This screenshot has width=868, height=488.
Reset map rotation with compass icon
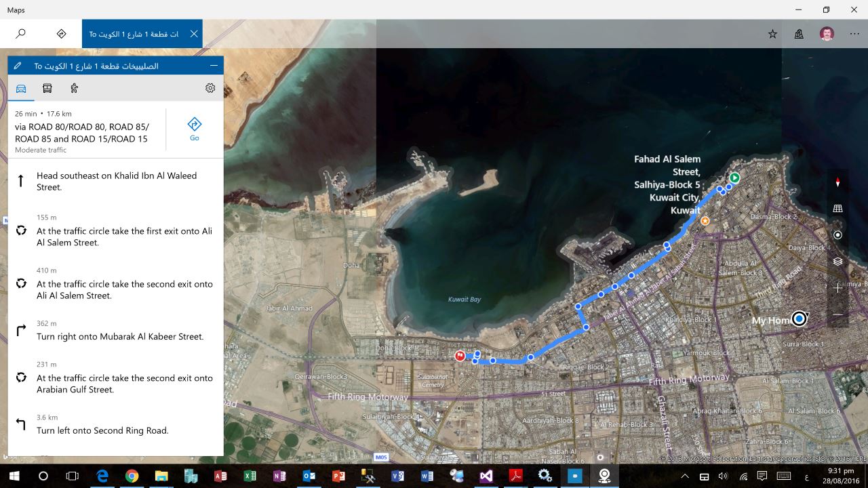click(837, 182)
